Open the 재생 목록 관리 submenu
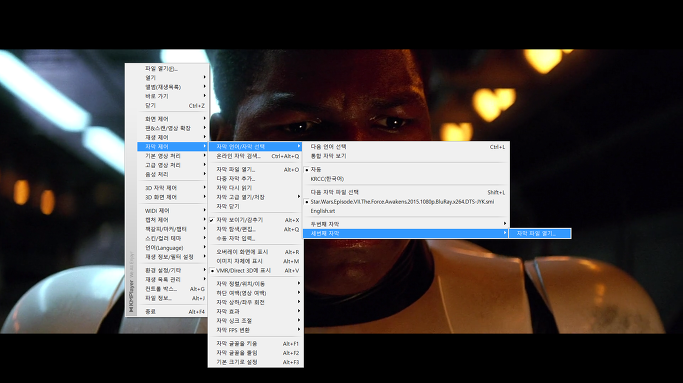Screen dimensions: 683x383 [x=172, y=279]
